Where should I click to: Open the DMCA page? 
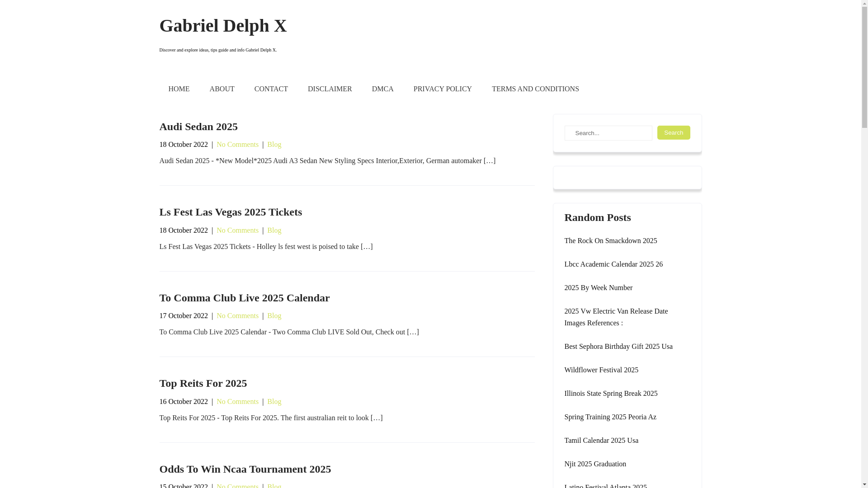coord(383,89)
